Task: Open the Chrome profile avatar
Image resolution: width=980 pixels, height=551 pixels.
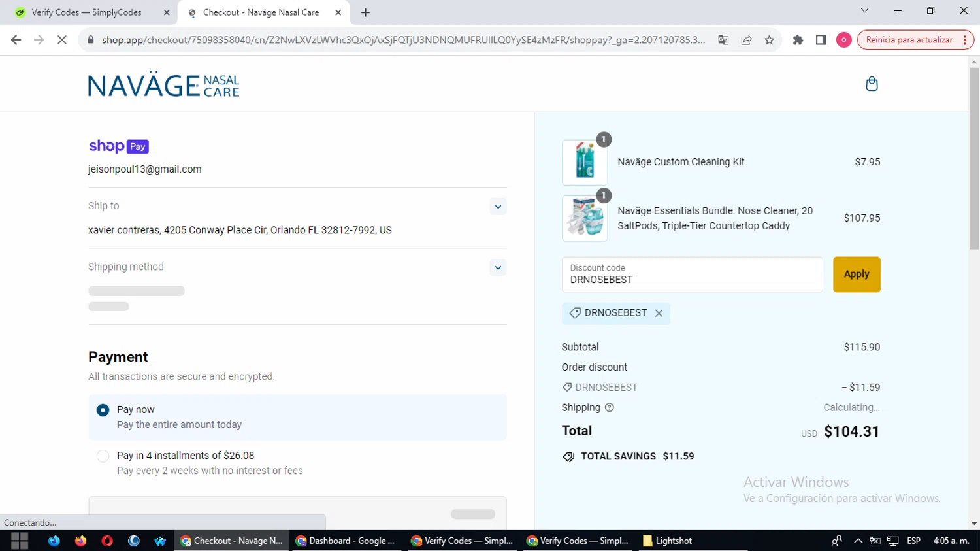Action: coord(843,40)
